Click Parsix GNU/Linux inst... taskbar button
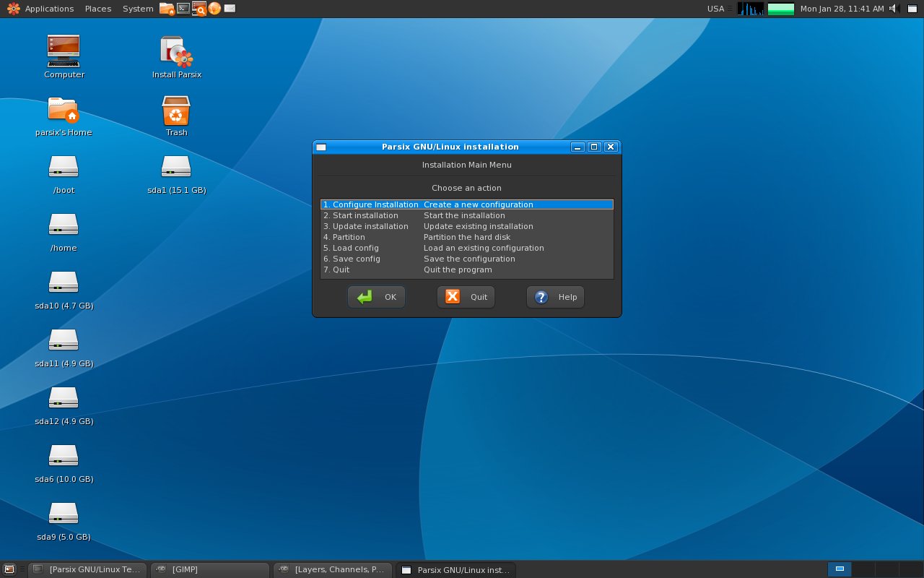The image size is (924, 578). pyautogui.click(x=456, y=569)
